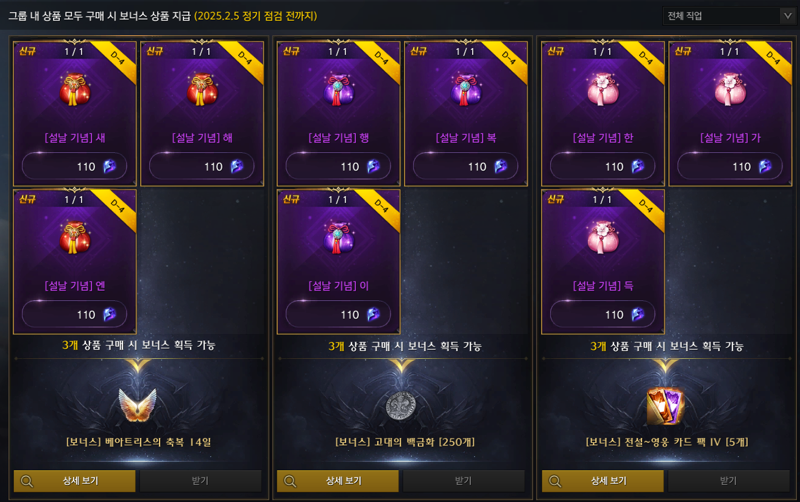Viewport: 800px width, 502px height.
Task: Click the ancient platinum coin bonus icon
Action: point(401,406)
